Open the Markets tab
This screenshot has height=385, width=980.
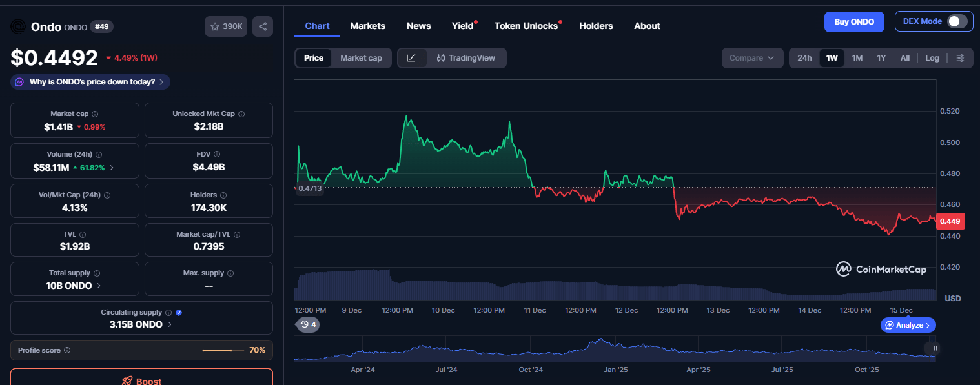click(368, 26)
